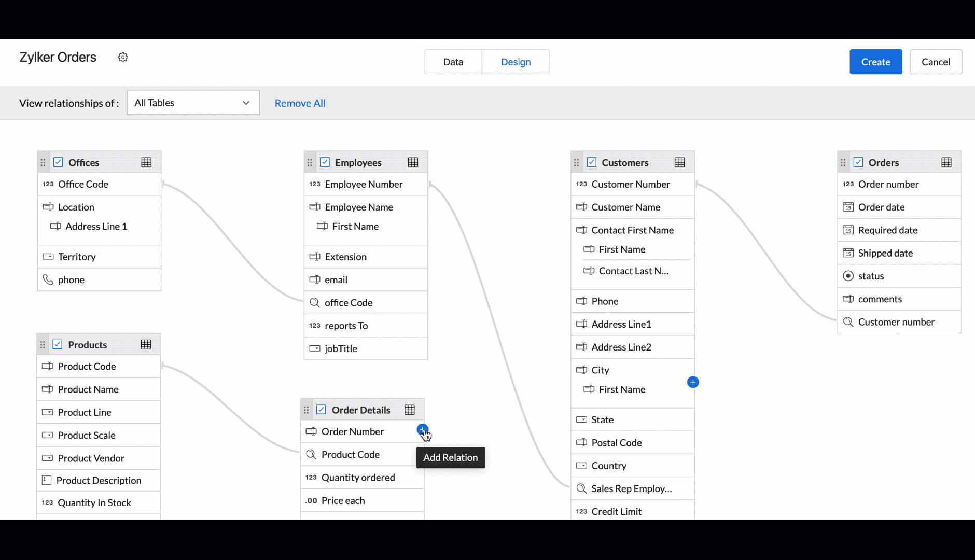Image resolution: width=975 pixels, height=560 pixels.
Task: Open the table view icon on Customers
Action: tap(679, 163)
